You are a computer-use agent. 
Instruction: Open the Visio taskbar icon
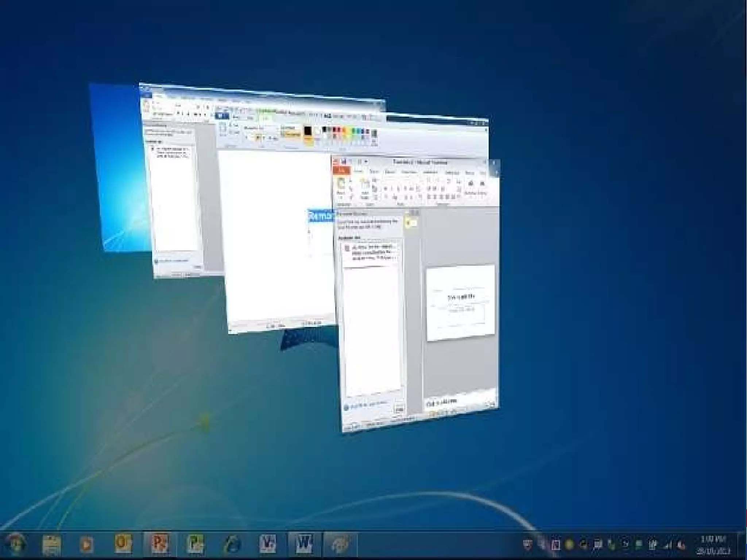[267, 544]
